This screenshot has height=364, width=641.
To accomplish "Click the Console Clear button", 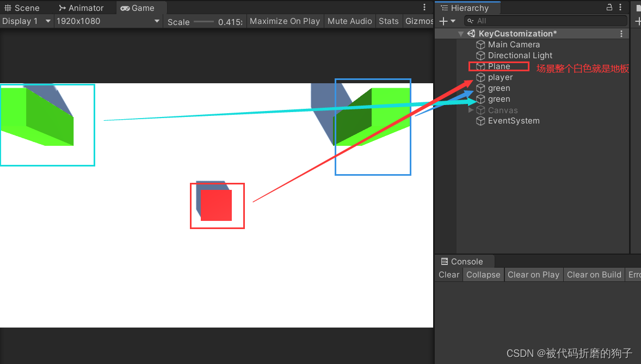I will 449,274.
